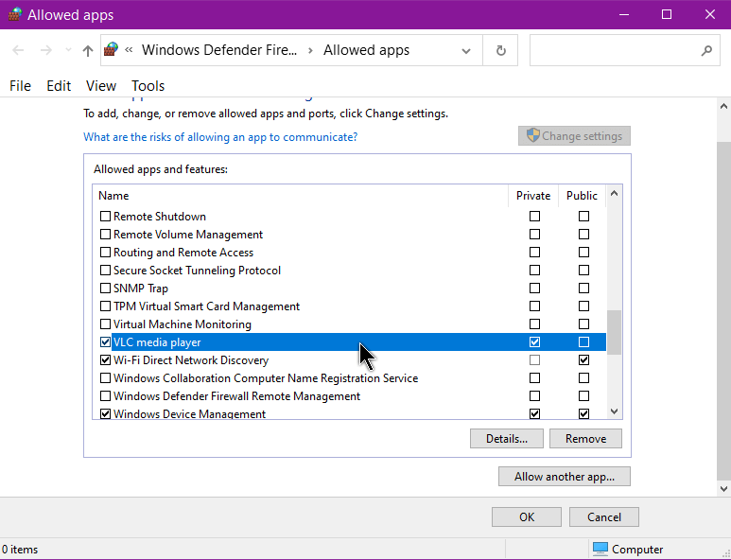Toggle Virtual Machine Monitoring checkbox
731x560 pixels.
coord(105,324)
